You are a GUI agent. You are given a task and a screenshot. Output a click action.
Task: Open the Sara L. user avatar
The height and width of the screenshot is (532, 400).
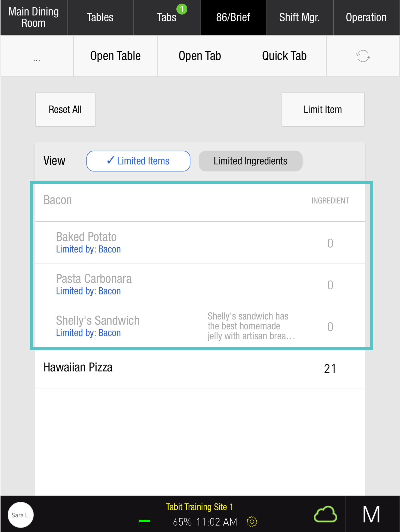(x=21, y=515)
